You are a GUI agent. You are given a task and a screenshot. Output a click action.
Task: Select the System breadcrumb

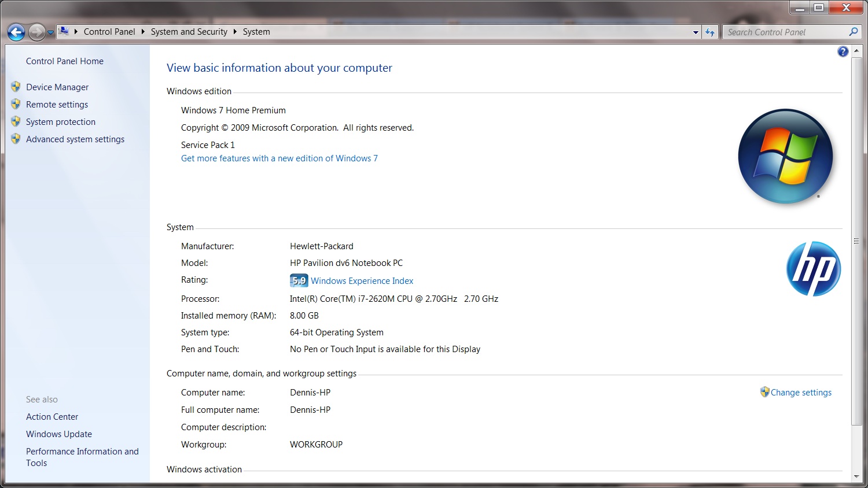click(x=256, y=32)
